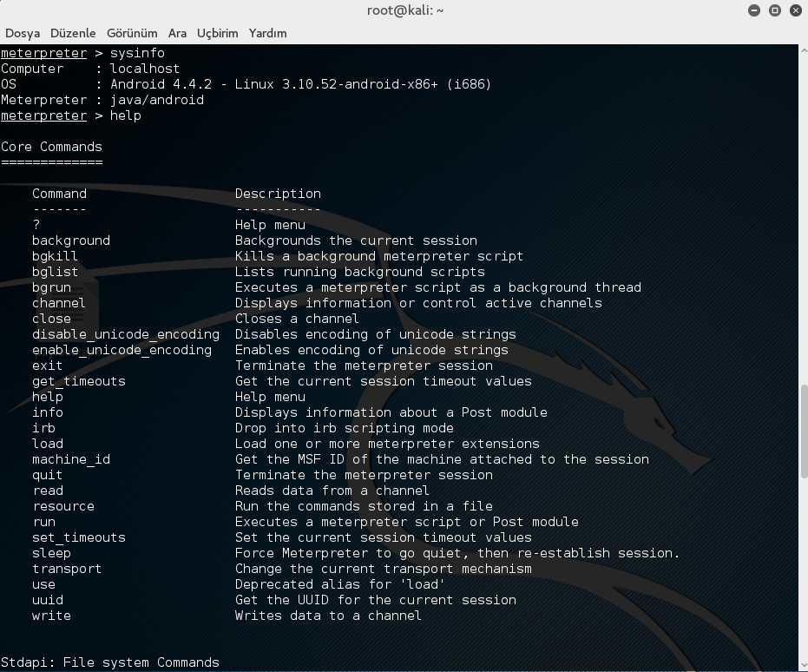
Task: Click the root@kali title bar text
Action: (x=404, y=10)
